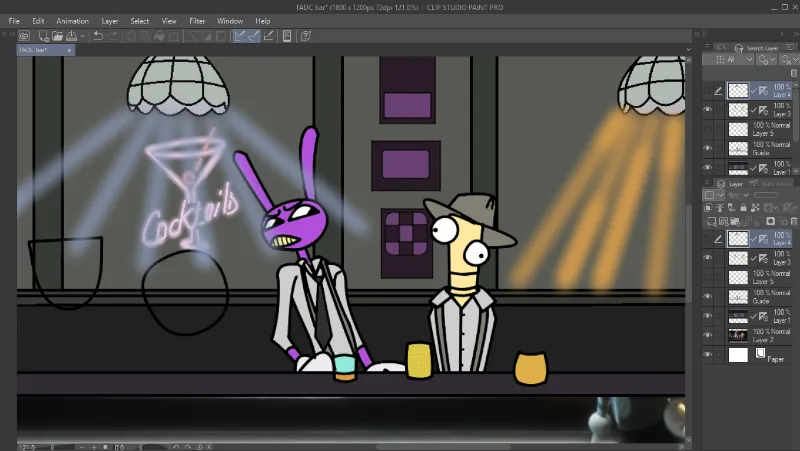The image size is (800, 451).
Task: Click the Clear icon in the toolbar
Action: [x=131, y=36]
